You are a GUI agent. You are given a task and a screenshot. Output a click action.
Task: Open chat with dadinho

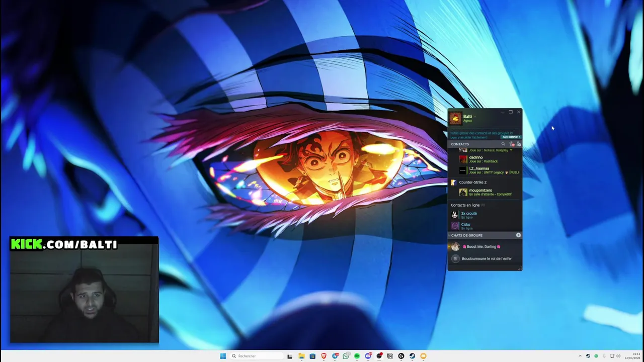click(485, 159)
